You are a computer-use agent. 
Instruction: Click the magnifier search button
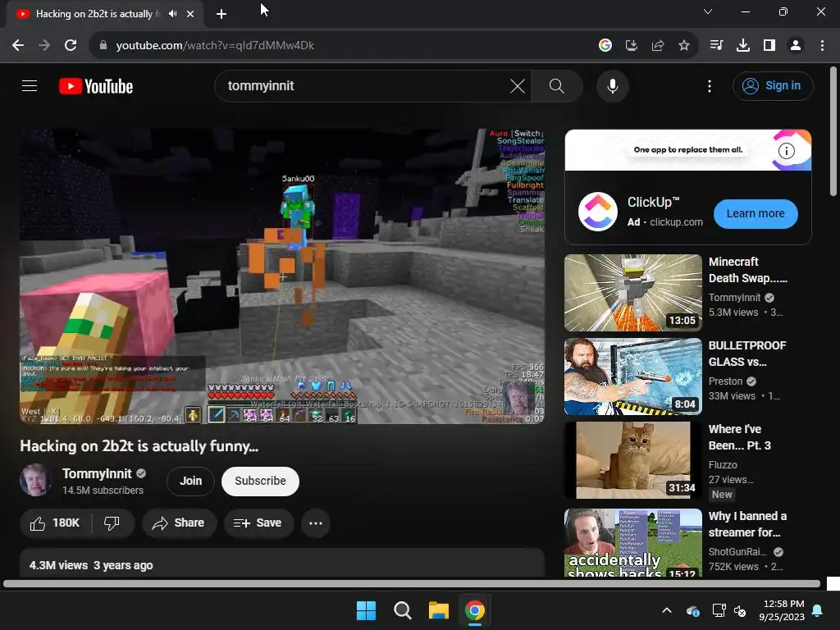pos(557,85)
